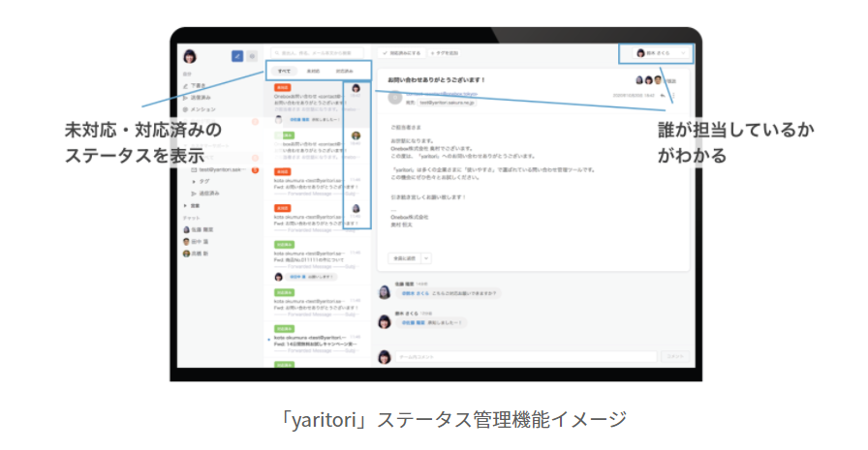
Task: Open chat with 佐藤 in the sidebar
Action: click(x=199, y=229)
